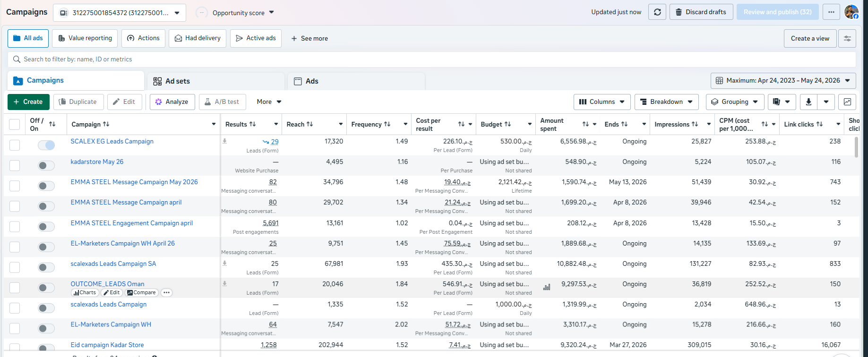Turn off SCALEX EG Leads Campaign toggle
The image size is (868, 357).
tap(46, 145)
